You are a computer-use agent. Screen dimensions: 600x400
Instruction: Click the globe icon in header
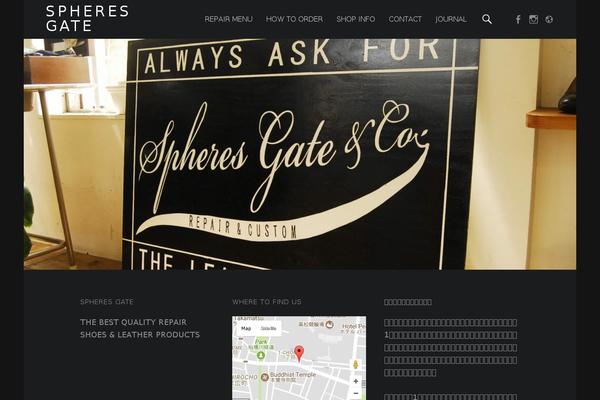point(549,20)
